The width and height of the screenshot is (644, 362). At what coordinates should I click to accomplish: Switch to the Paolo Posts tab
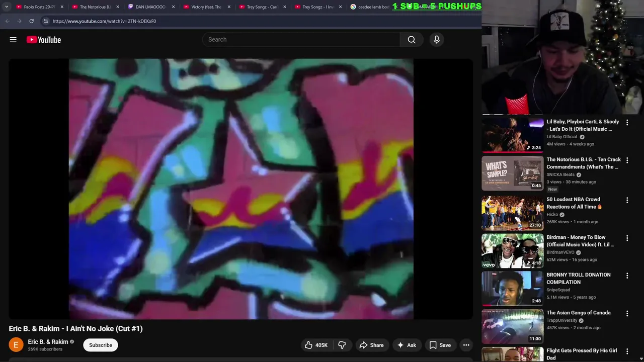pos(39,7)
